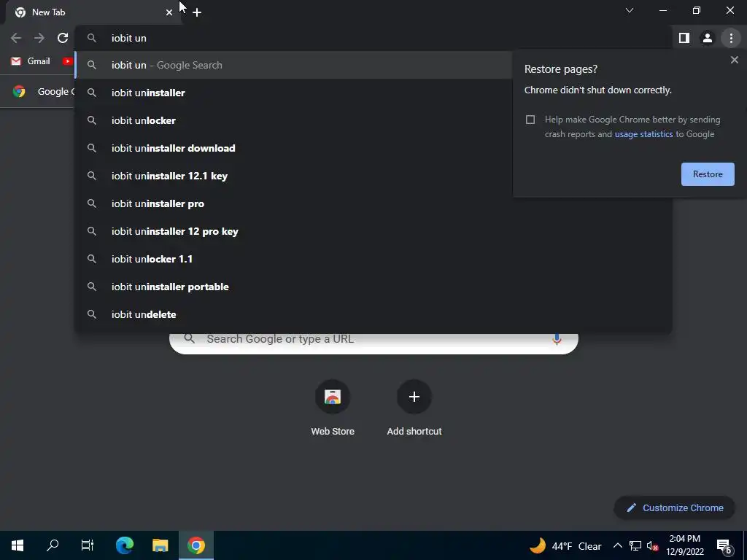
Task: Focus the address bar with 'iobit un'
Action: tap(373, 38)
